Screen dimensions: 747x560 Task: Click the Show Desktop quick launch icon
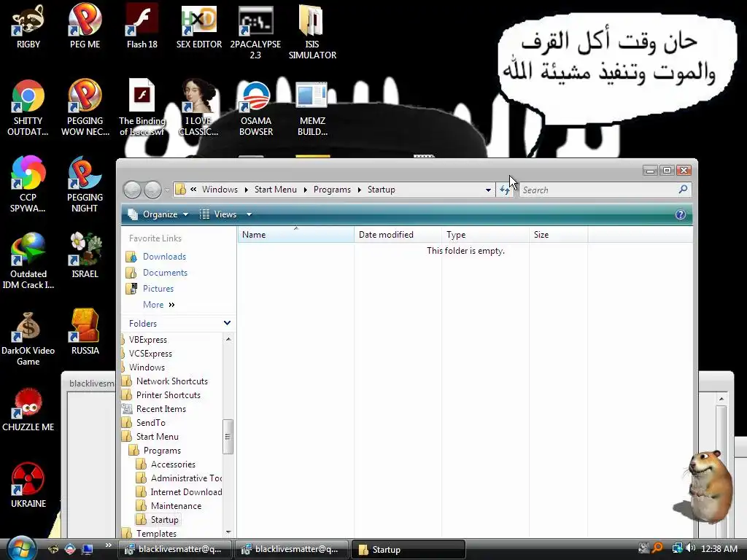pos(88,548)
